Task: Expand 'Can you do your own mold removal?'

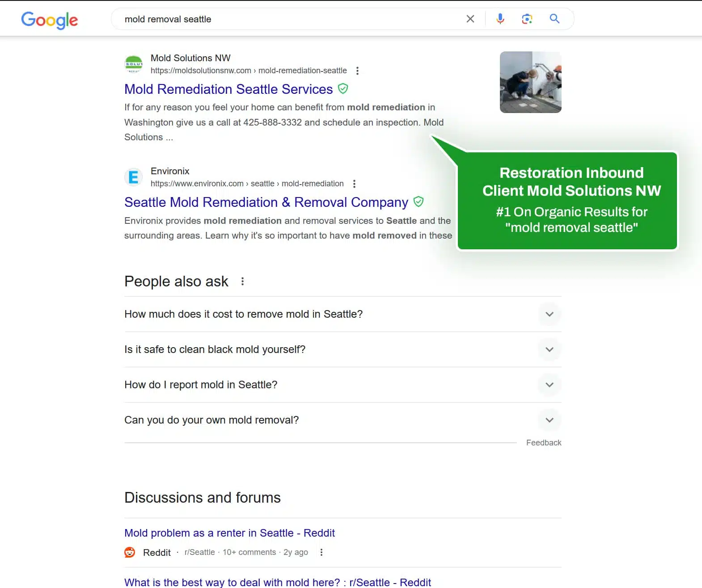Action: (343, 420)
